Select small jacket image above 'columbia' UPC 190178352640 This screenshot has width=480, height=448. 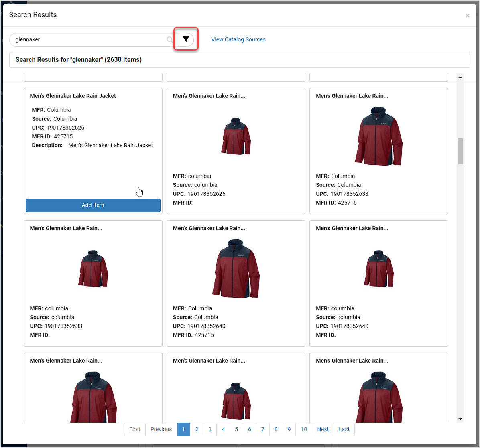coord(379,269)
